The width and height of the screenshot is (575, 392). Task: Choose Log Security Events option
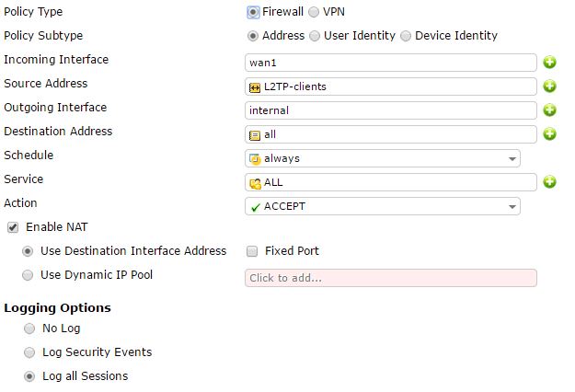click(29, 352)
